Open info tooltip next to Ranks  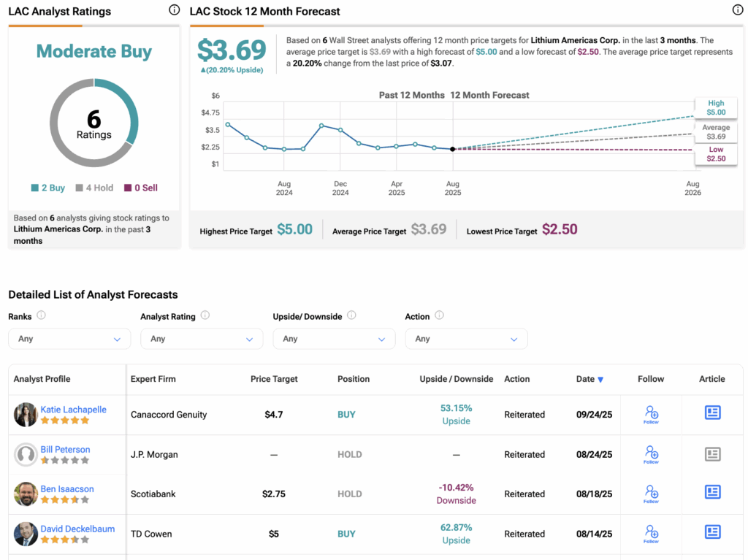(x=42, y=315)
